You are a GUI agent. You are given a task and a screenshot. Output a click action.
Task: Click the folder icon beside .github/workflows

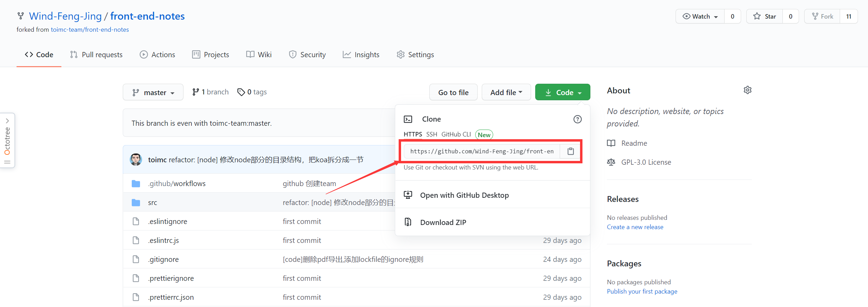point(136,184)
